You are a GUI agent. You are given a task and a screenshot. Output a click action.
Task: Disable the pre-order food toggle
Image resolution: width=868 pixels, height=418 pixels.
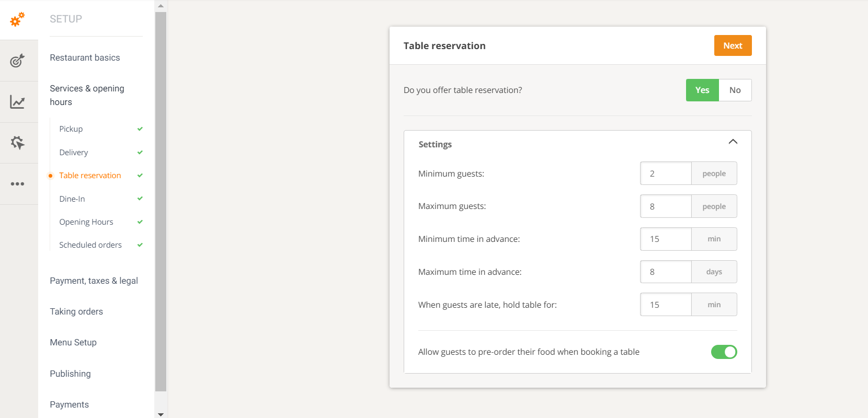724,352
